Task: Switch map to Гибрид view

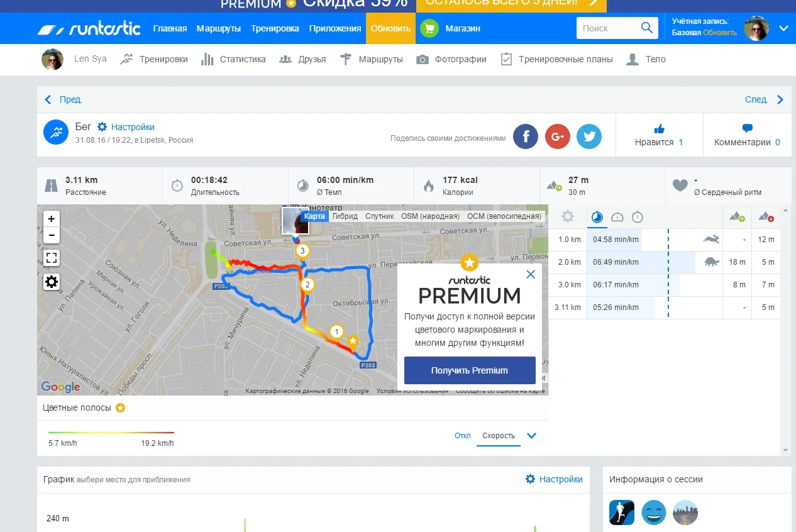Action: [x=345, y=216]
